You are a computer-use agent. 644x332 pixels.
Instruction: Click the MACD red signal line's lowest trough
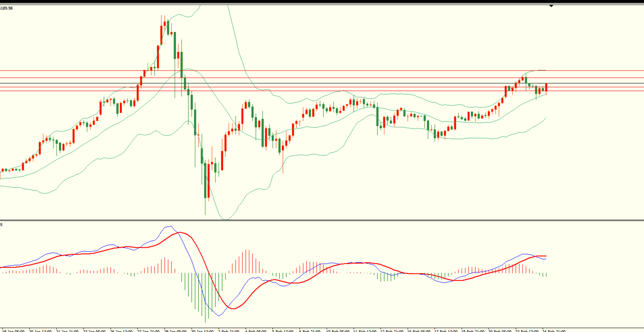pos(233,308)
